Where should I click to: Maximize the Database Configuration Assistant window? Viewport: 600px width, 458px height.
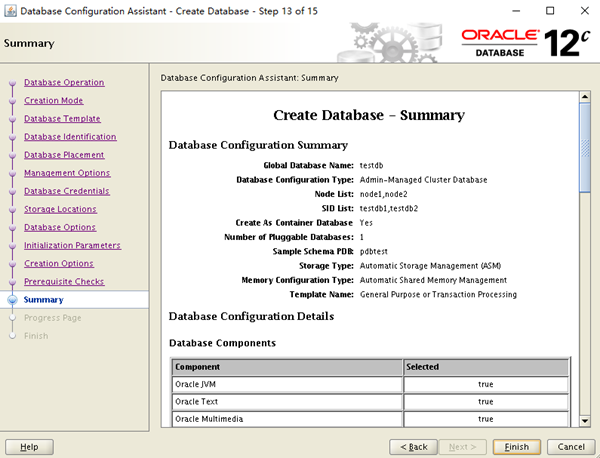point(550,11)
